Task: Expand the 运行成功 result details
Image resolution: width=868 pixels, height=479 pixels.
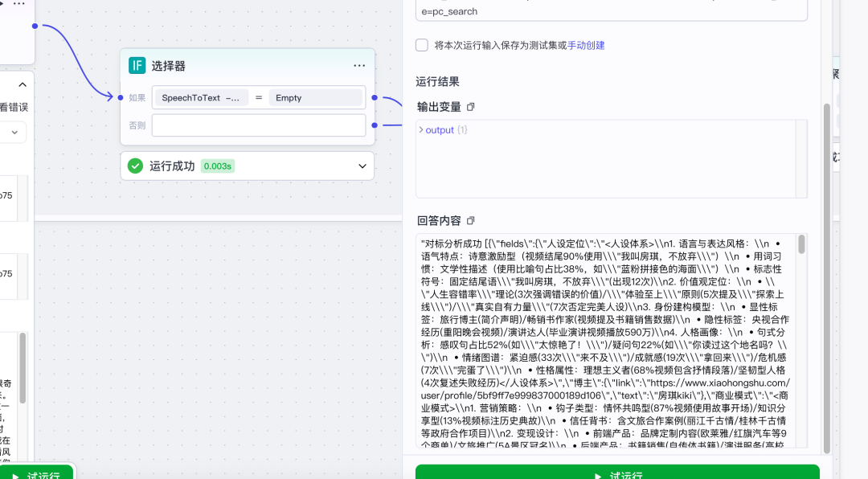Action: point(362,166)
